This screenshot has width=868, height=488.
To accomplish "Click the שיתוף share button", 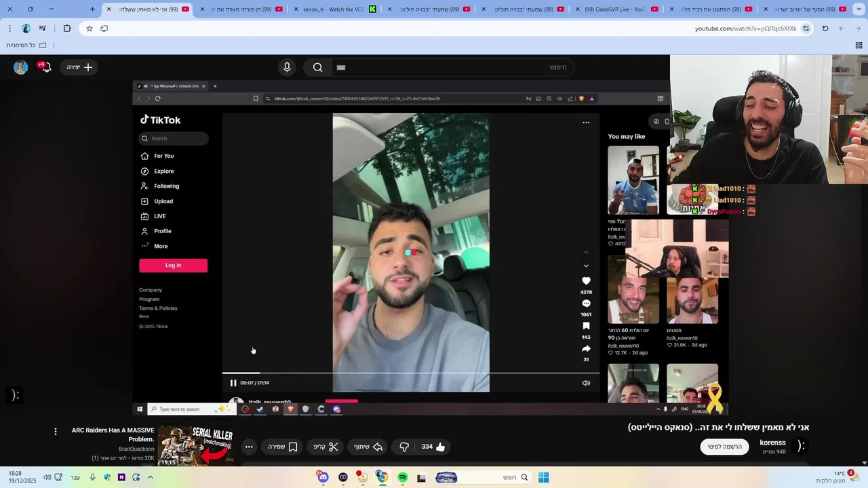I will point(368,447).
